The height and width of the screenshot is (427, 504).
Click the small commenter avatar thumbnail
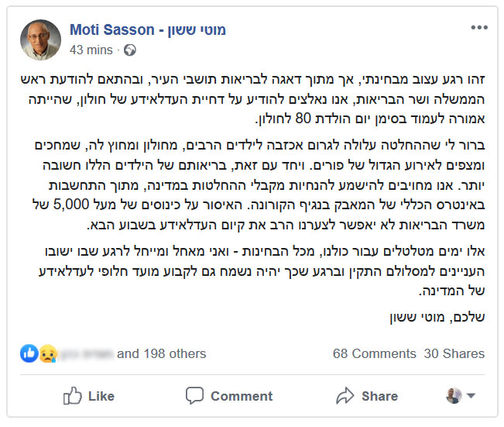tap(454, 395)
